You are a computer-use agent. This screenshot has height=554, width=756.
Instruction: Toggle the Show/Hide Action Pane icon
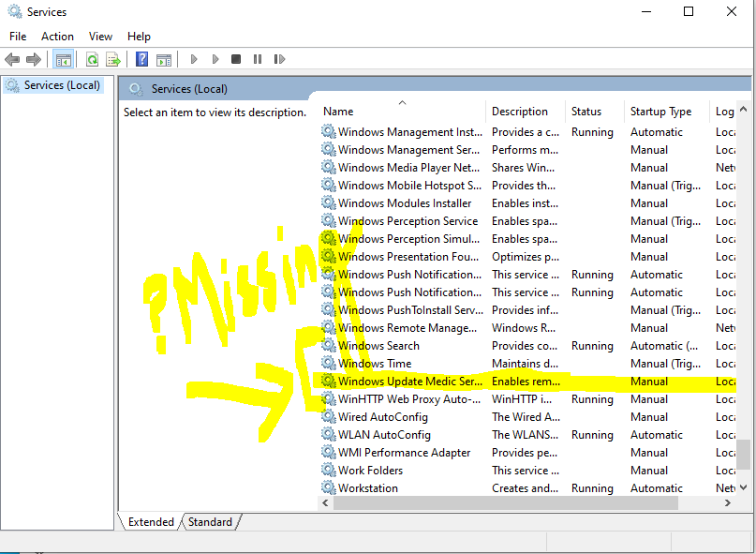click(x=164, y=59)
